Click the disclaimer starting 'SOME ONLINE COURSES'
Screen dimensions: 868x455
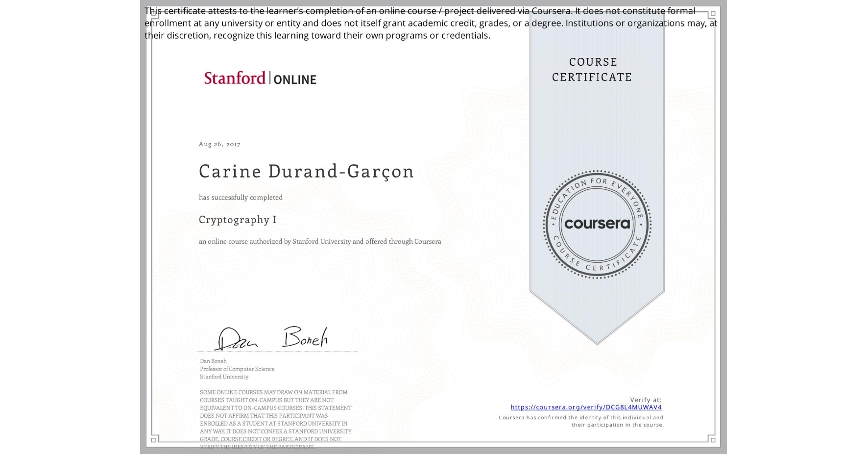[276, 419]
